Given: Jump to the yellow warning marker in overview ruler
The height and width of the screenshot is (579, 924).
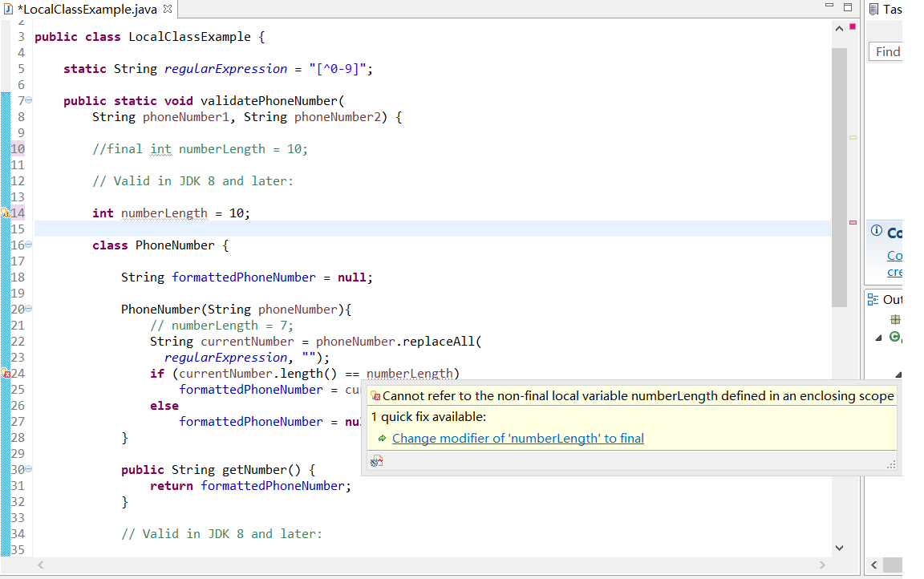Looking at the screenshot, I should 853,137.
